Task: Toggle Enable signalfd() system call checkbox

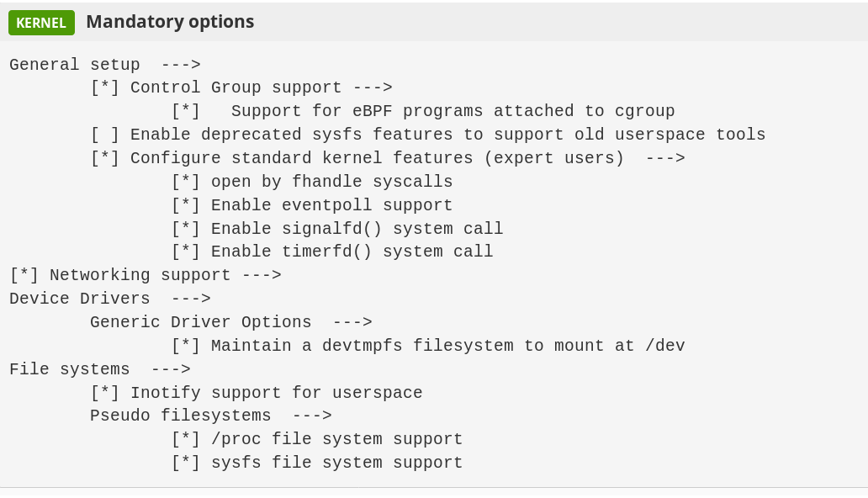Action: coord(185,229)
